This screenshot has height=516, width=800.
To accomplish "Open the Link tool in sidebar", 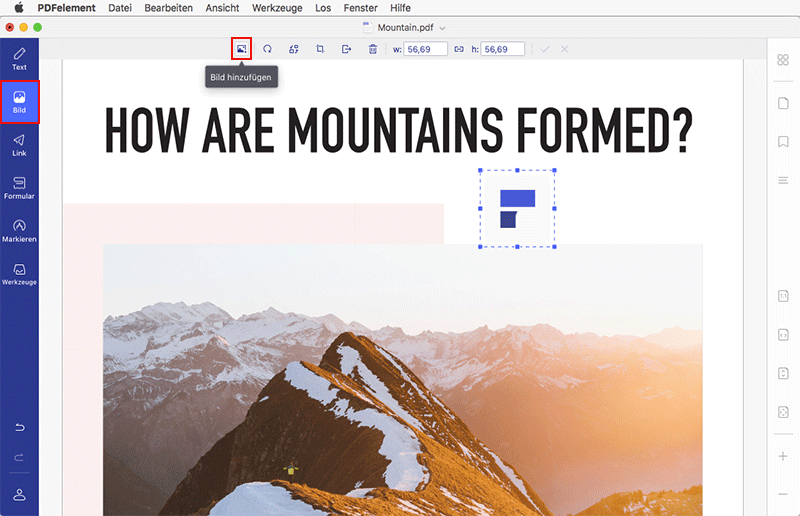I will coord(19,145).
